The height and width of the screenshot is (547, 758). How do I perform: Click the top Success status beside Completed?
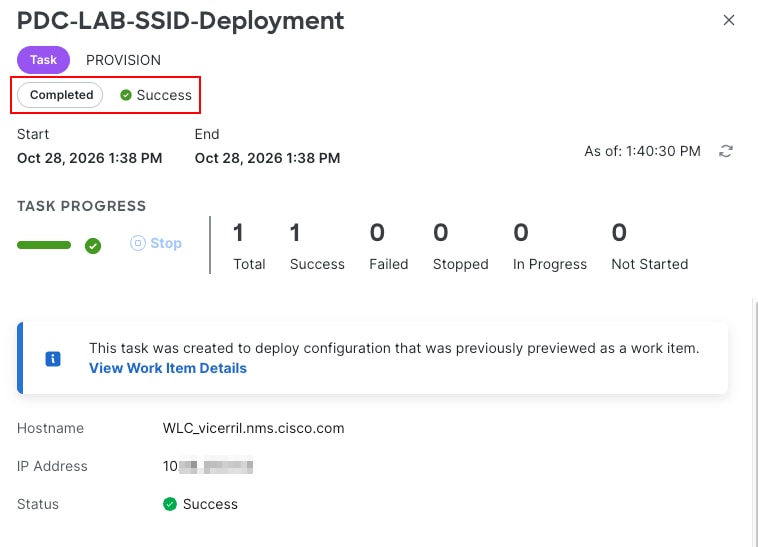click(156, 95)
